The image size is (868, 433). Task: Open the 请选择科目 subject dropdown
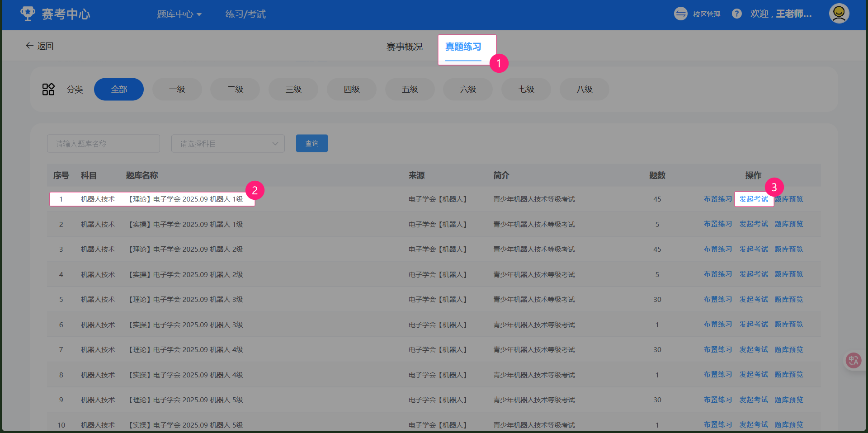[228, 144]
